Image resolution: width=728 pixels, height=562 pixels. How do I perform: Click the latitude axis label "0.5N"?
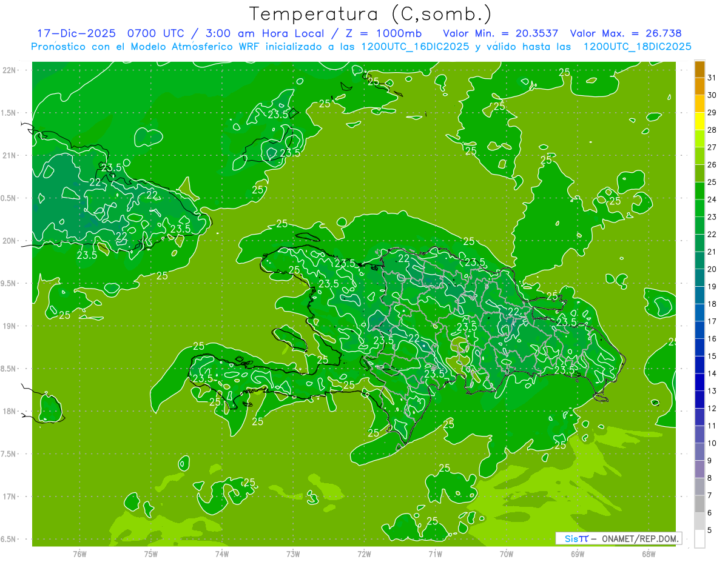pyautogui.click(x=8, y=198)
